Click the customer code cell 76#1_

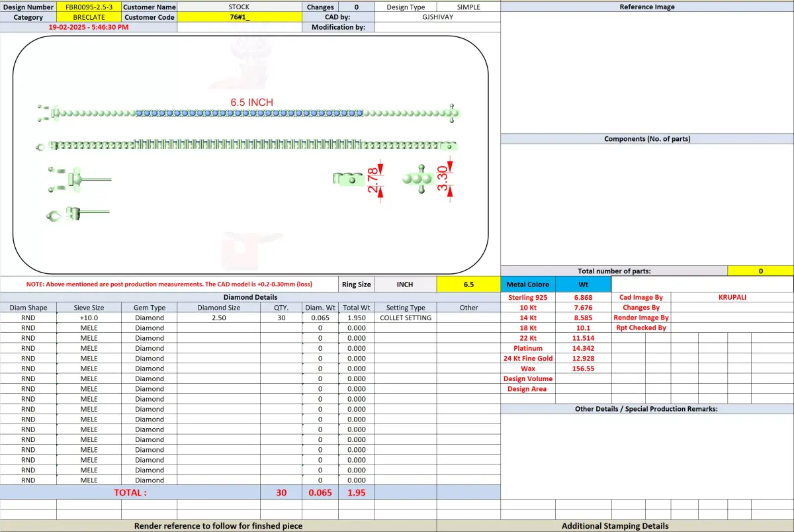[239, 17]
